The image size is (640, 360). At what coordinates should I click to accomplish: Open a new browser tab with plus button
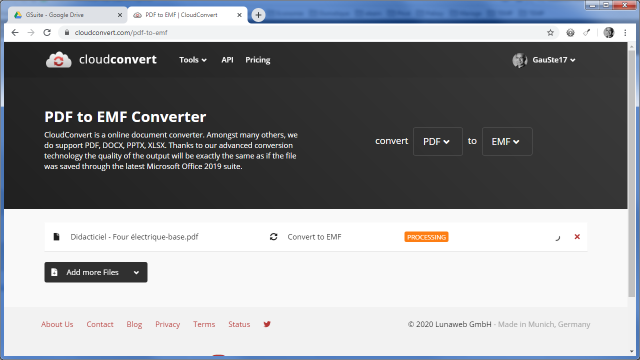[x=258, y=15]
